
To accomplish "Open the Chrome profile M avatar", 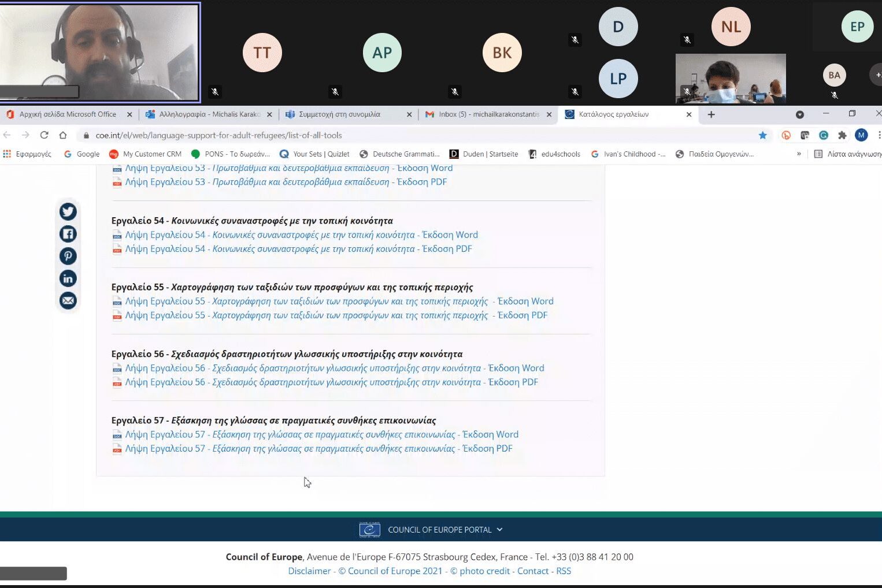I will point(861,135).
